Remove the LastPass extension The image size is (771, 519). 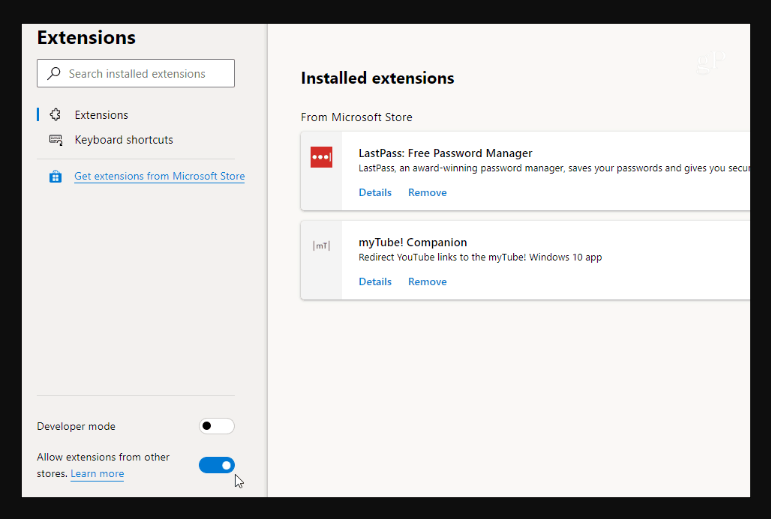point(427,193)
